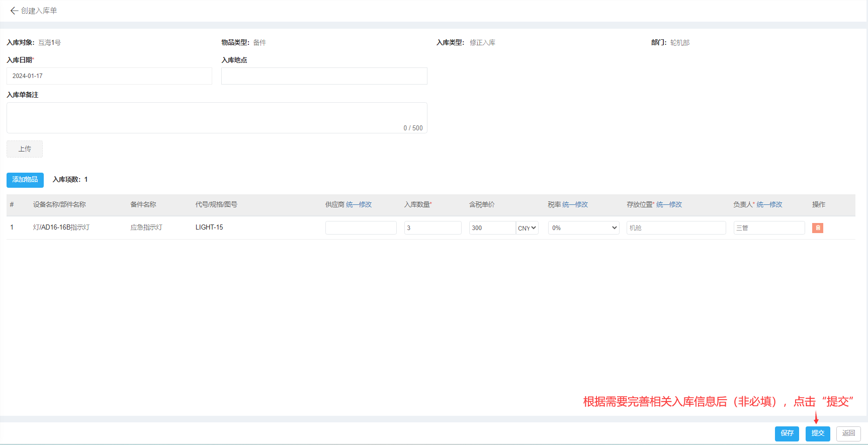Click the 添加物品 button
This screenshot has height=445, width=868.
(25, 180)
